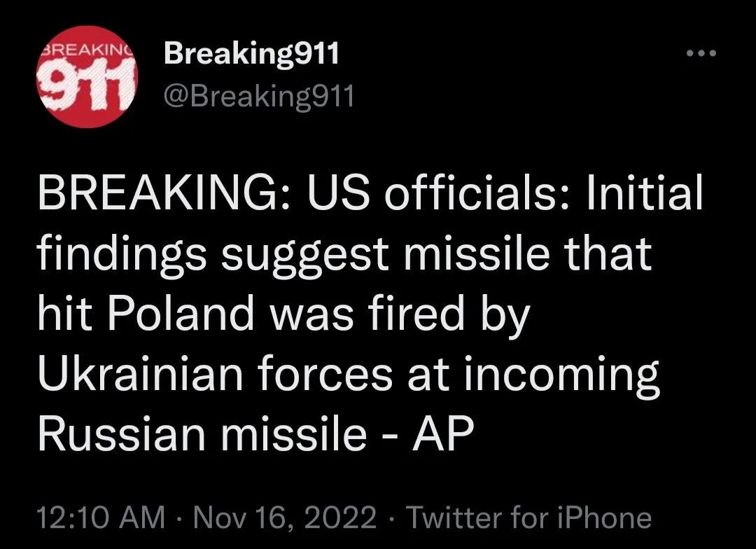Open the three-dot more options menu
The image size is (756, 549).
(x=701, y=54)
